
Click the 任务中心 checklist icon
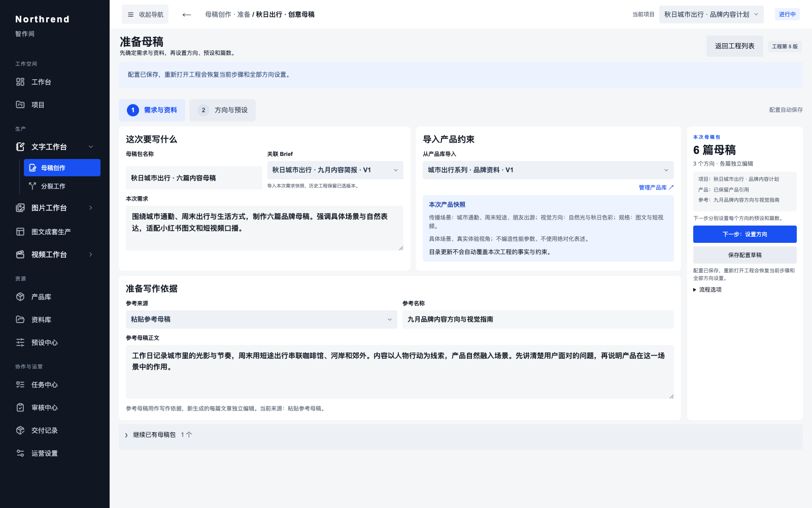coord(20,385)
